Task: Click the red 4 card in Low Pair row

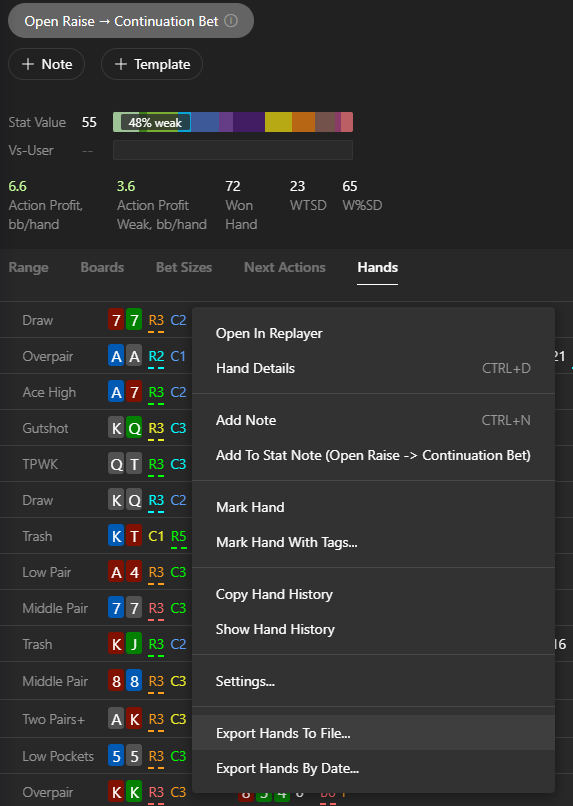Action: pyautogui.click(x=134, y=572)
